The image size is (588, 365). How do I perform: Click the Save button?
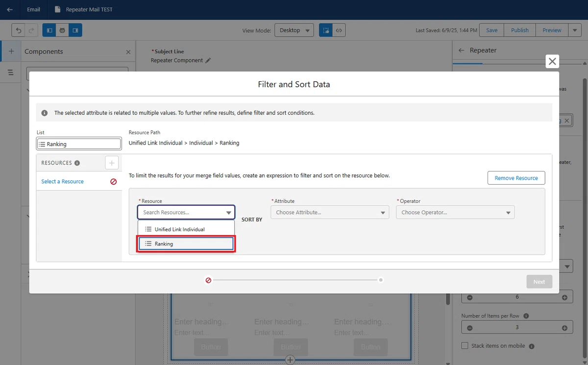pos(491,30)
